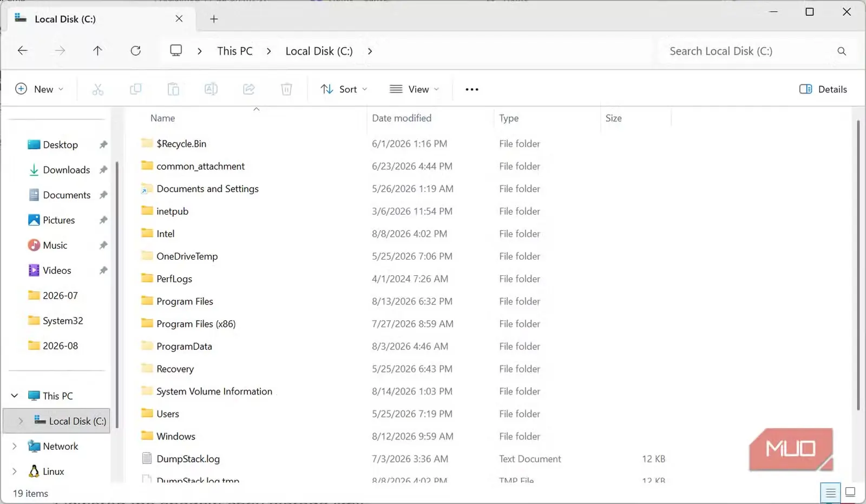Screen dimensions: 866x504
Task: Click the pin icon beside Downloads
Action: click(103, 170)
